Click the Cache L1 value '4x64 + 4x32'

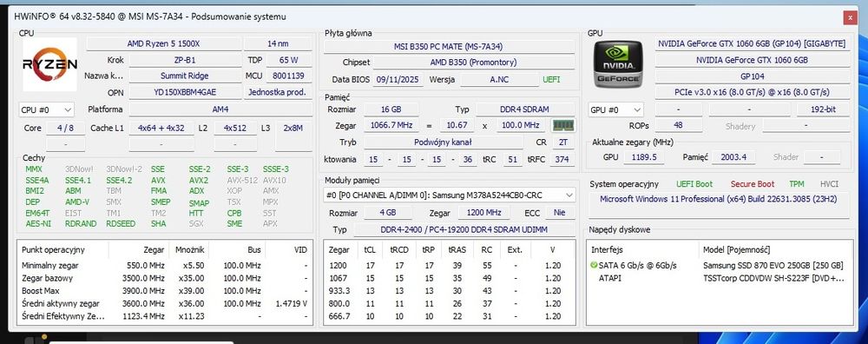(161, 128)
